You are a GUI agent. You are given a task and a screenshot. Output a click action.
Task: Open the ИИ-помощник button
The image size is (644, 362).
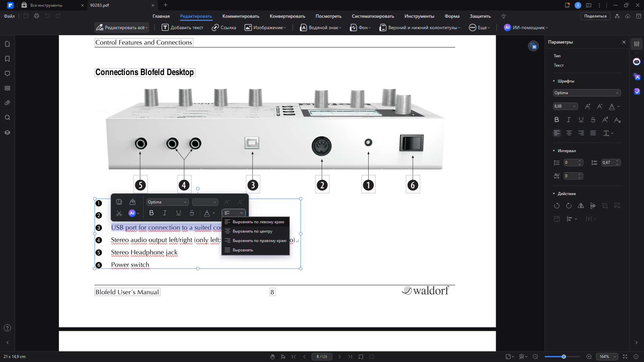(x=526, y=27)
